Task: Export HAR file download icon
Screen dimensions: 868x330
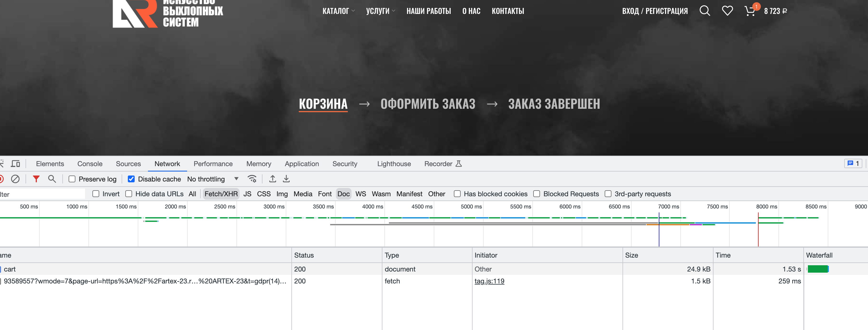Action: [286, 179]
